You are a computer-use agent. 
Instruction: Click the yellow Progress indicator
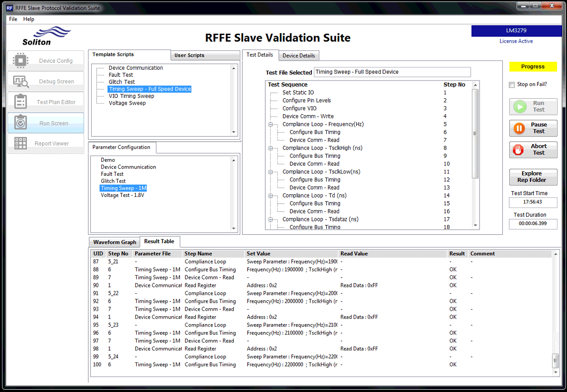click(x=533, y=66)
